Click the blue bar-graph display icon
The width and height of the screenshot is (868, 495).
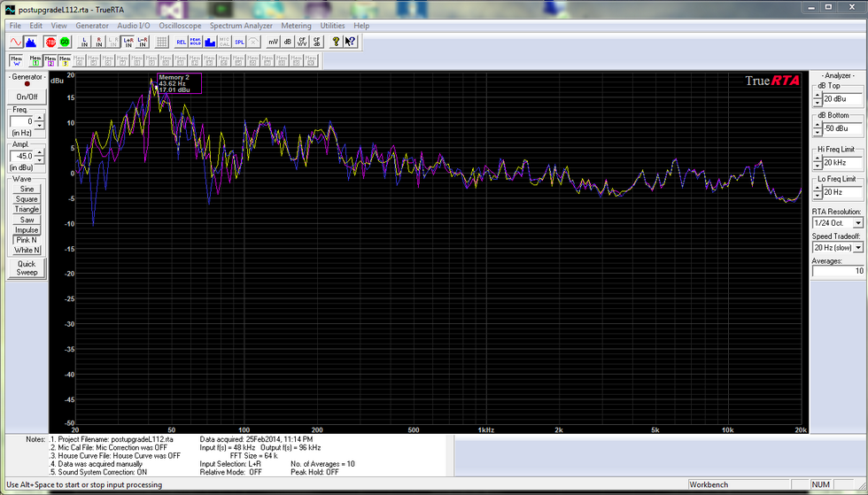point(210,42)
